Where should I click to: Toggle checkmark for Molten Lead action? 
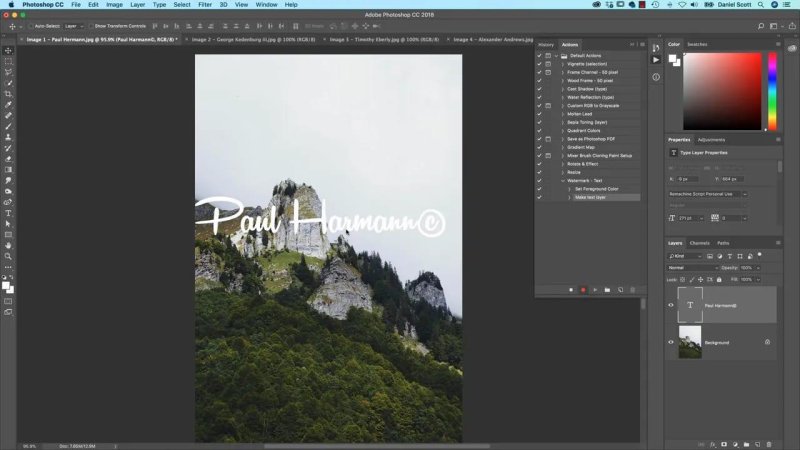539,114
